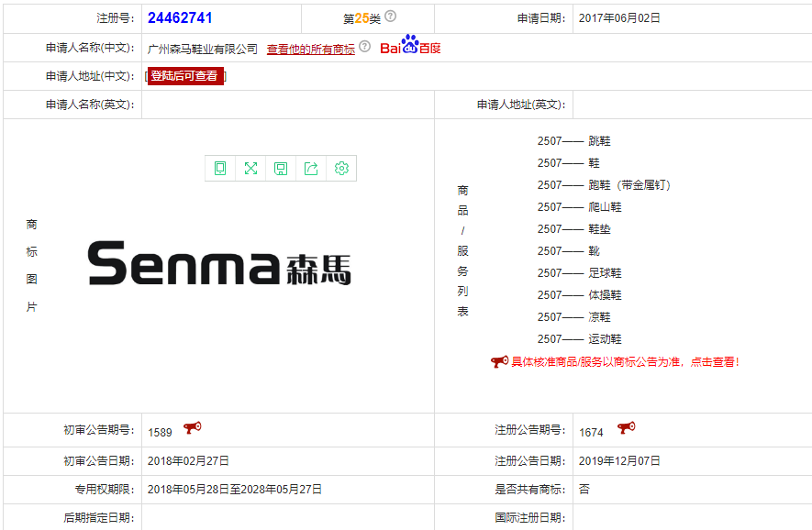Image resolution: width=812 pixels, height=530 pixels.
Task: Select the application date 2017年06月02日
Action: point(619,18)
